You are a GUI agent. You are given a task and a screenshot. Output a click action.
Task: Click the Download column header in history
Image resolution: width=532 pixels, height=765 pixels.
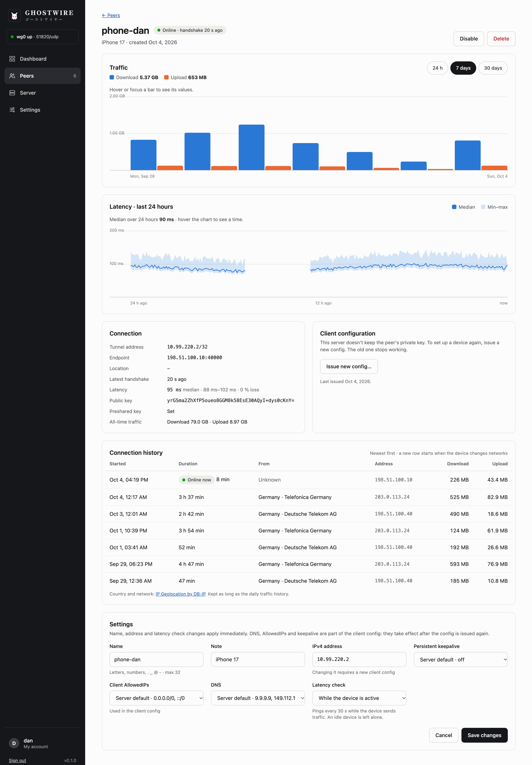tap(457, 464)
